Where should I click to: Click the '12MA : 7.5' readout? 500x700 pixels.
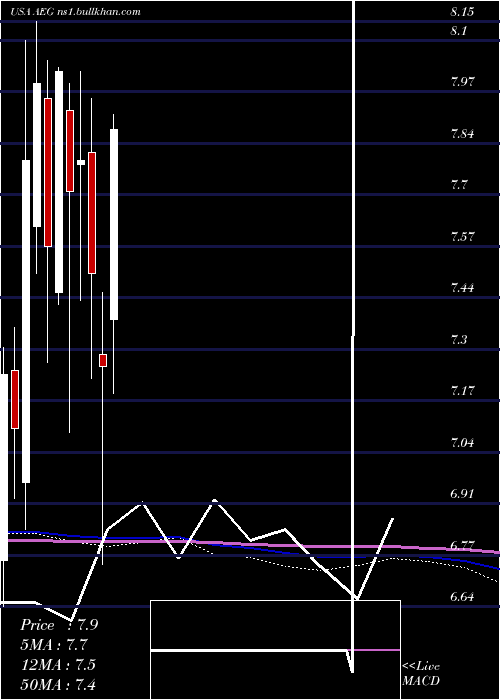(x=58, y=664)
